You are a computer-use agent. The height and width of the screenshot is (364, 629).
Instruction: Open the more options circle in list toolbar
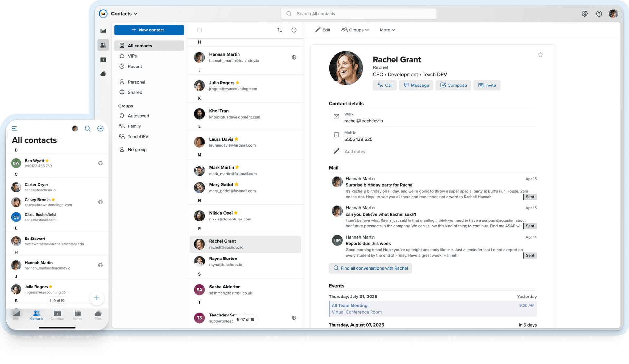point(294,30)
